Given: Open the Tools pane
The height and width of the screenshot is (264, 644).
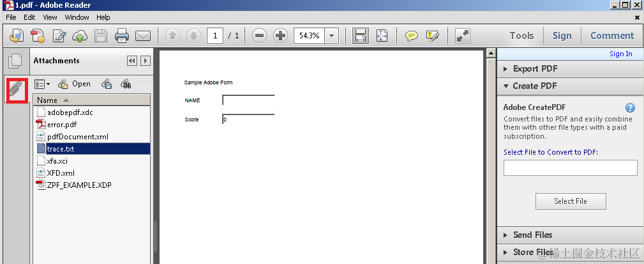Looking at the screenshot, I should pyautogui.click(x=521, y=36).
